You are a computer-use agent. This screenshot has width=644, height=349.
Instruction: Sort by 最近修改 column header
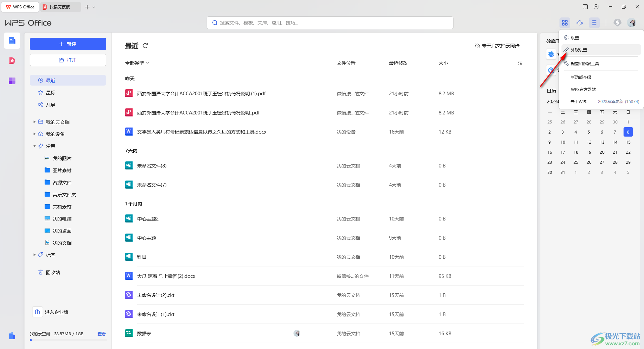[398, 63]
